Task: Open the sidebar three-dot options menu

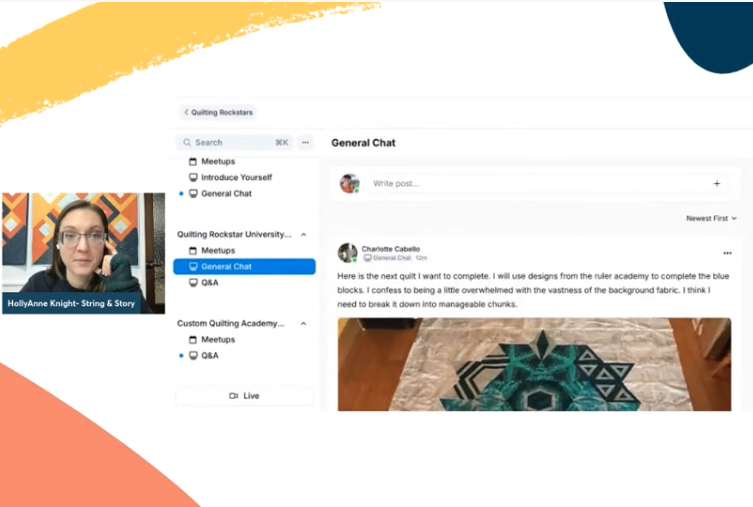Action: 305,143
